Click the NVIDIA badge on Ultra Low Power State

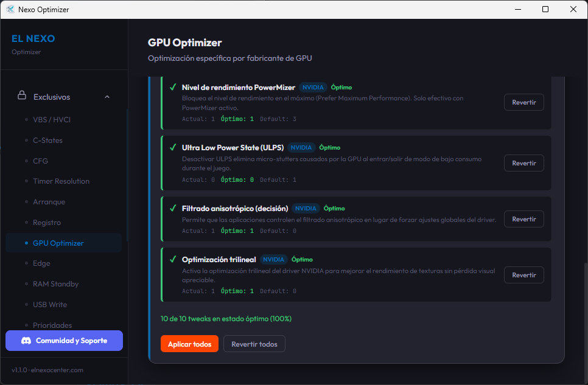pyautogui.click(x=300, y=147)
